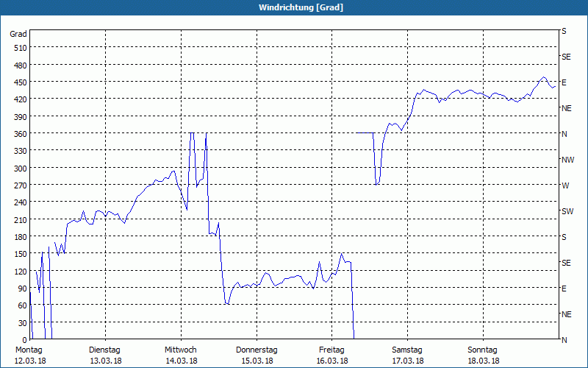The width and height of the screenshot is (588, 368).
Task: Click the date 16.03.18
Action: coord(332,361)
